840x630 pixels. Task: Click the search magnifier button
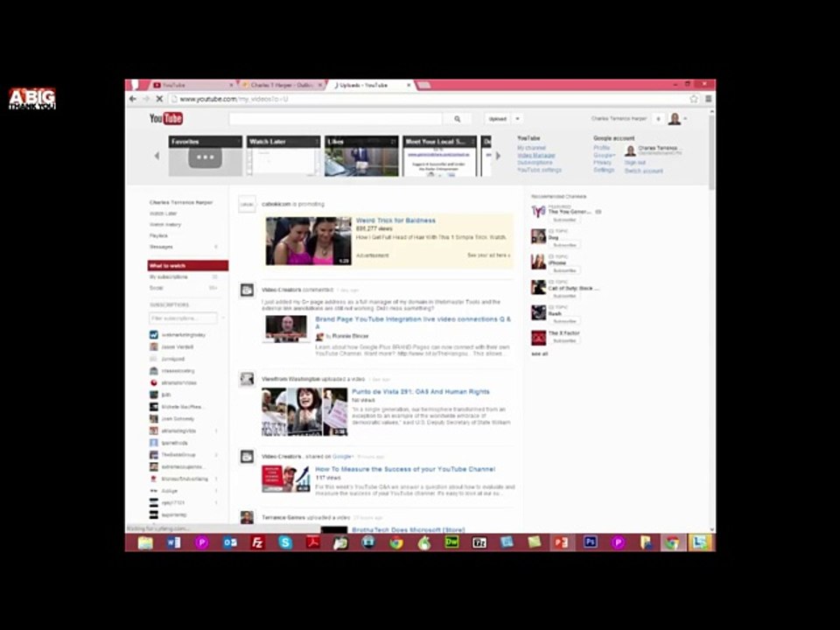pyautogui.click(x=457, y=119)
